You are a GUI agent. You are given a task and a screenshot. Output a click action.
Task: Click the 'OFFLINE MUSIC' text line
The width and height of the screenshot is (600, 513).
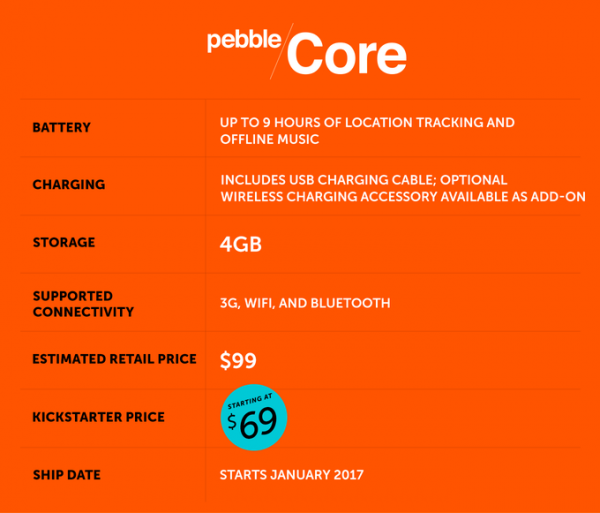pos(268,139)
